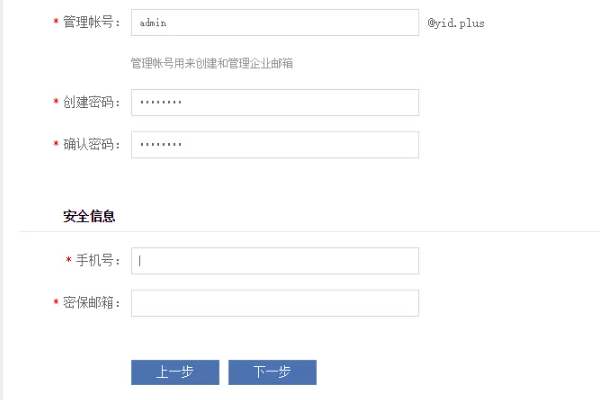Proceed using the 下一步 button
Viewport: 600px width, 400px height.
point(272,372)
